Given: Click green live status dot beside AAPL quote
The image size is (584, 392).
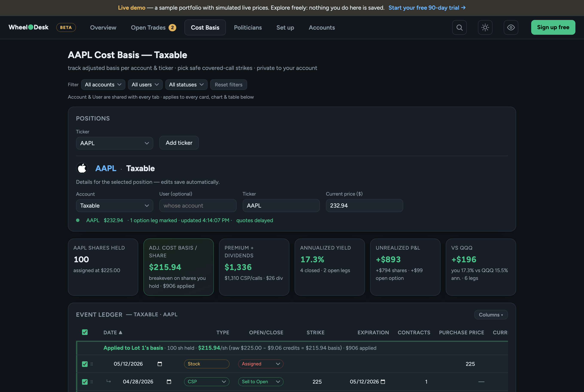Looking at the screenshot, I should point(78,220).
